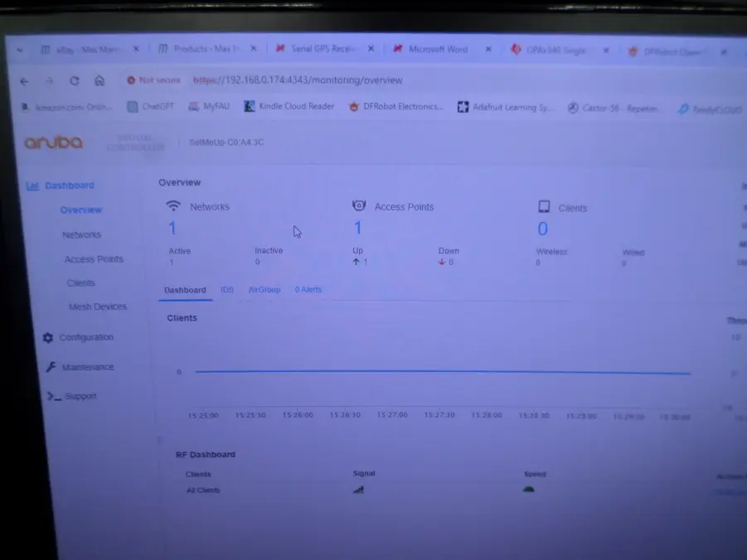
Task: Click the Maintenance wrench icon
Action: 50,367
